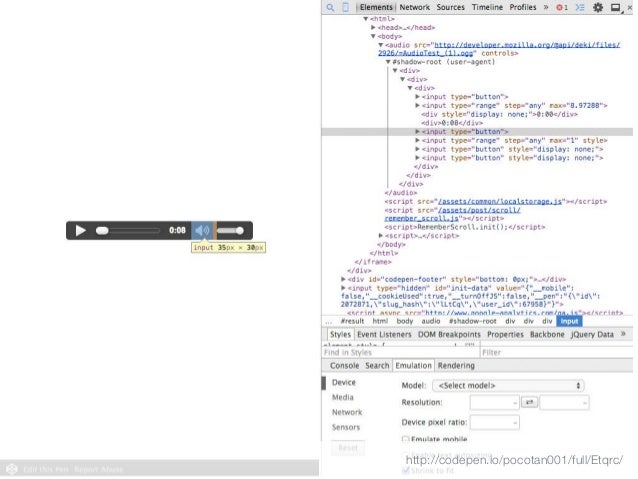Click the red error count indicator
Screen dimensions: 638x479
562,7
